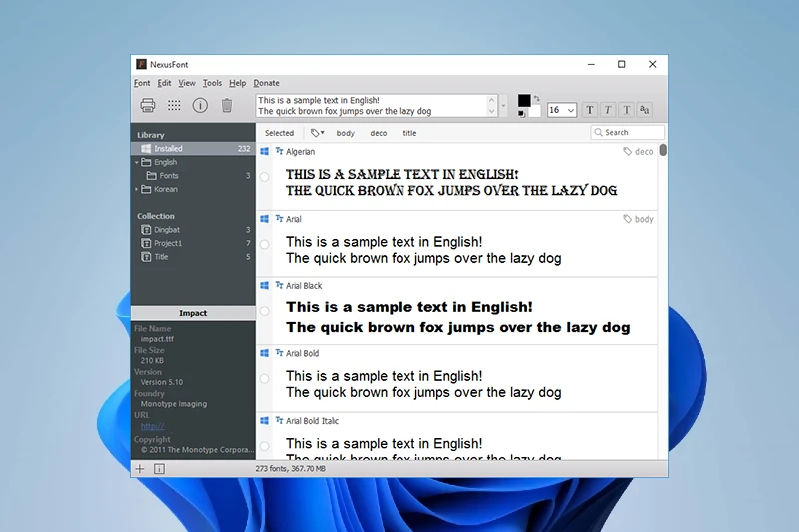
Task: Click the black foreground color swatch
Action: tap(524, 100)
